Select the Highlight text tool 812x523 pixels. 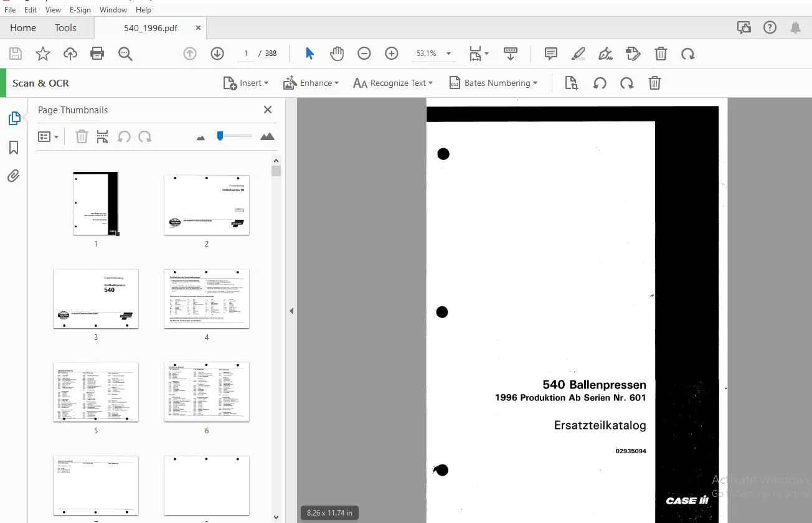pos(578,54)
